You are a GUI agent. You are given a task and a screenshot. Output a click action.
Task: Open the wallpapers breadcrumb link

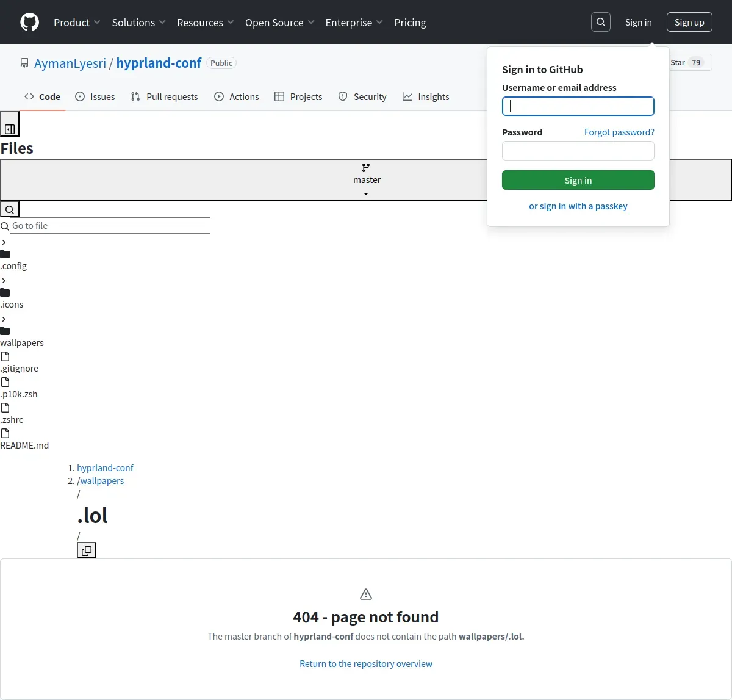102,481
